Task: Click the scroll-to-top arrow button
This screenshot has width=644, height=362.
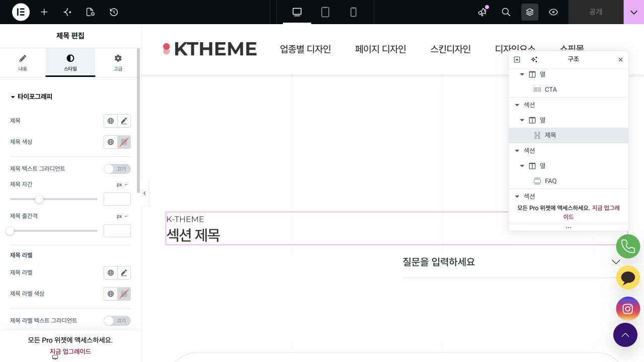Action: 625,335
